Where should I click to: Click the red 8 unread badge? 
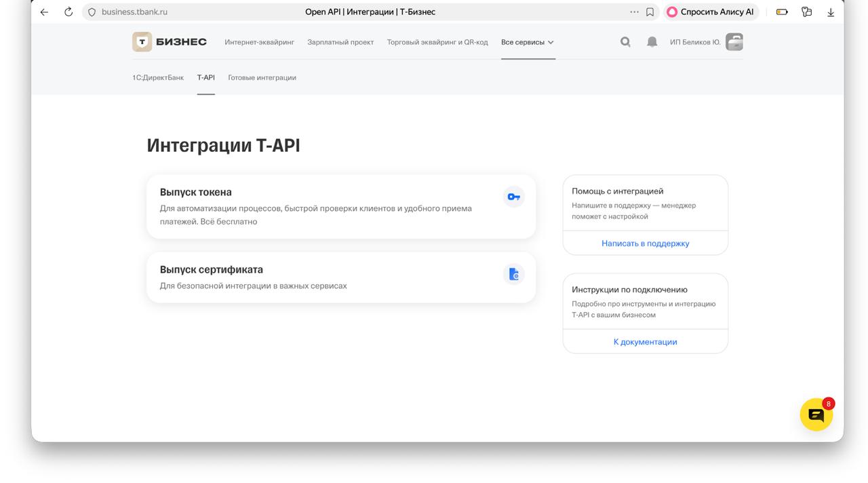[x=828, y=404]
